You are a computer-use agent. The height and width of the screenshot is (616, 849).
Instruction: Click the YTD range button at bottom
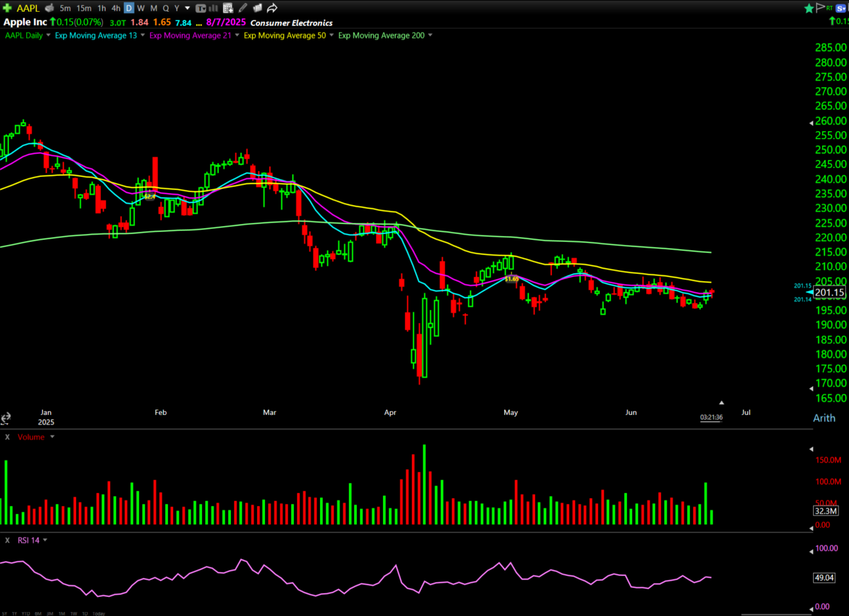(x=26, y=614)
